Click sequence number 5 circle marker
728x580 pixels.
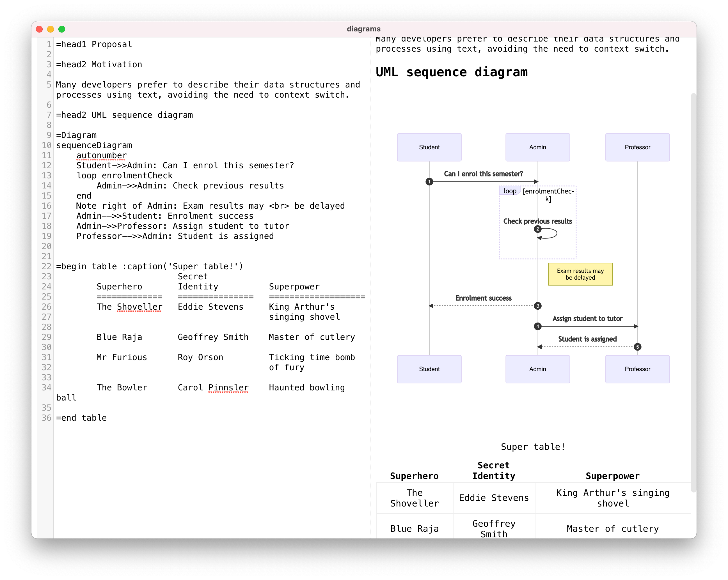tap(637, 347)
